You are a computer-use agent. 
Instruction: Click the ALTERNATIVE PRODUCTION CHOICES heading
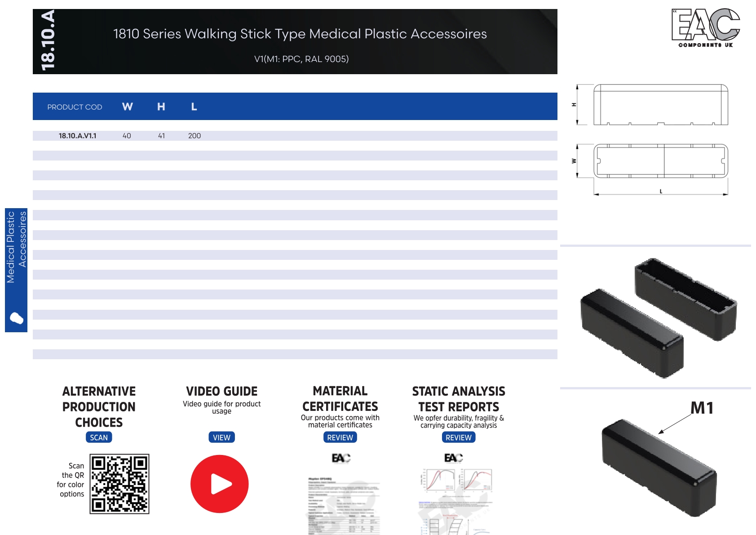click(99, 407)
